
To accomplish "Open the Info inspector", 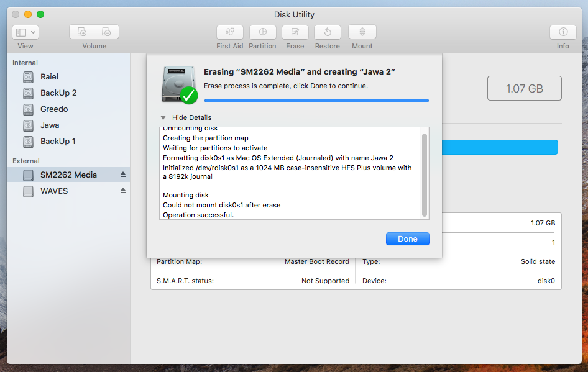I will click(x=563, y=32).
